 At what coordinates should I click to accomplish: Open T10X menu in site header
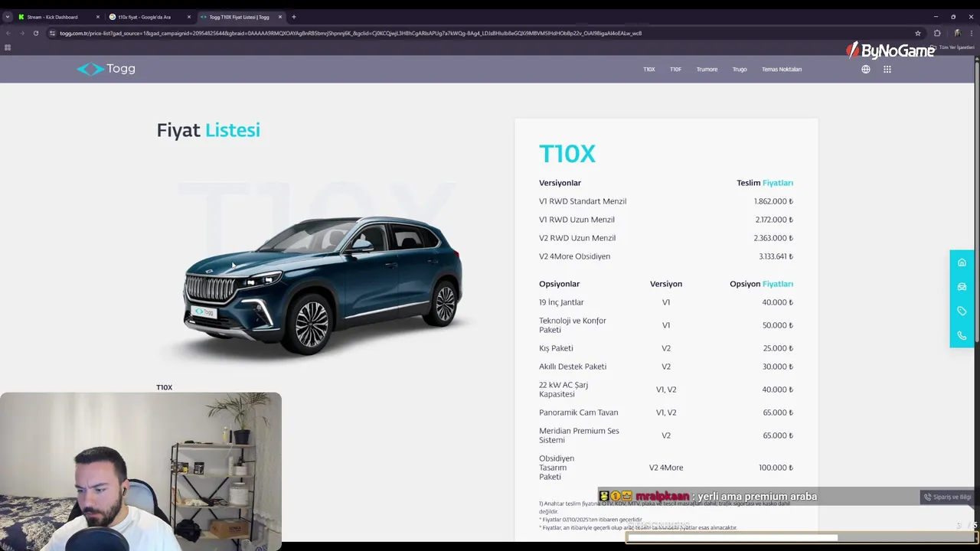649,69
